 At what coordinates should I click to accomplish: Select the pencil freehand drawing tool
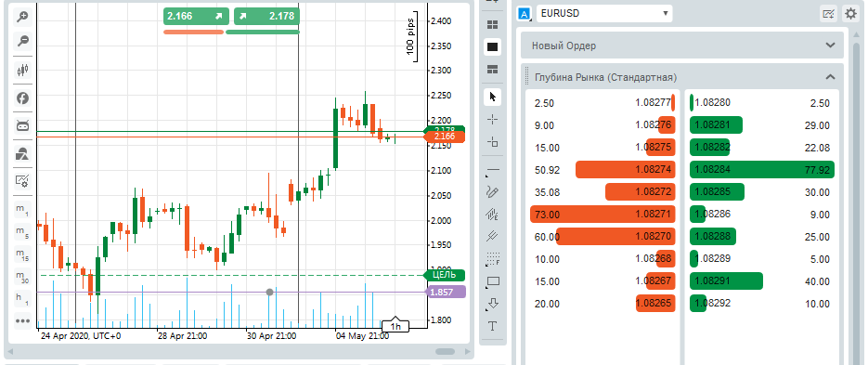(x=492, y=192)
